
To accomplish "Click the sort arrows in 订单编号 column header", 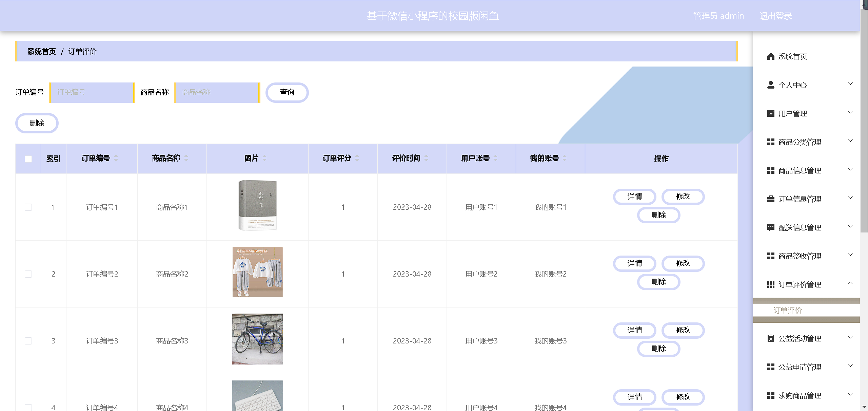I will tap(116, 158).
